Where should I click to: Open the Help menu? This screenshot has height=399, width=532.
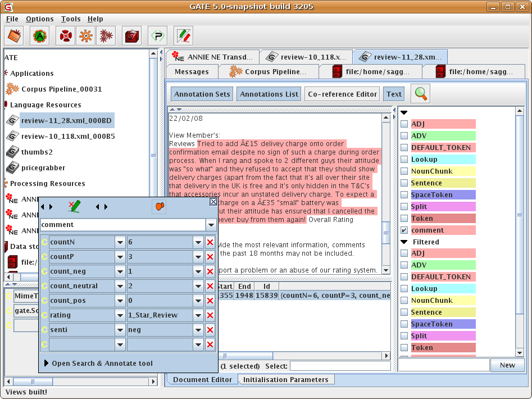click(x=96, y=19)
